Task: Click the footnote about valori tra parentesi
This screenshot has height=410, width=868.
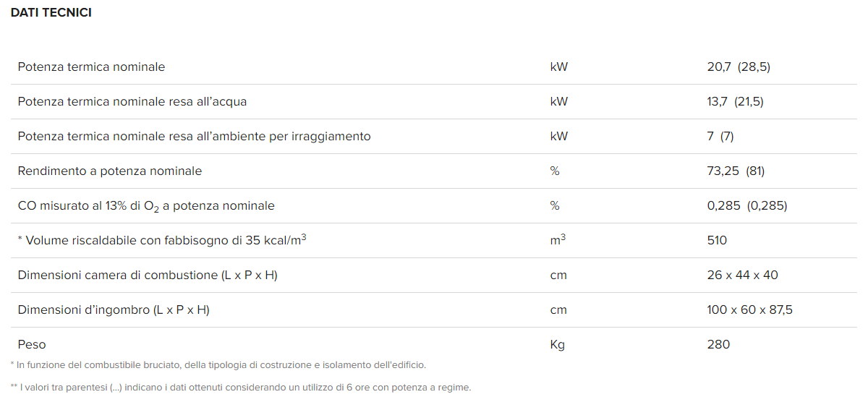Action: (241, 388)
